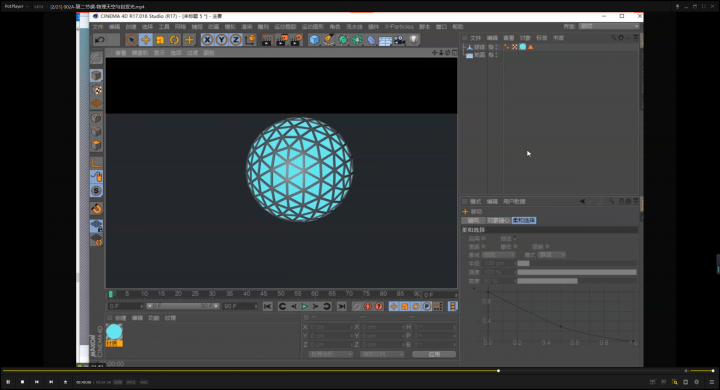The image size is (720, 390).
Task: Open the X-Particles menu
Action: click(x=399, y=27)
